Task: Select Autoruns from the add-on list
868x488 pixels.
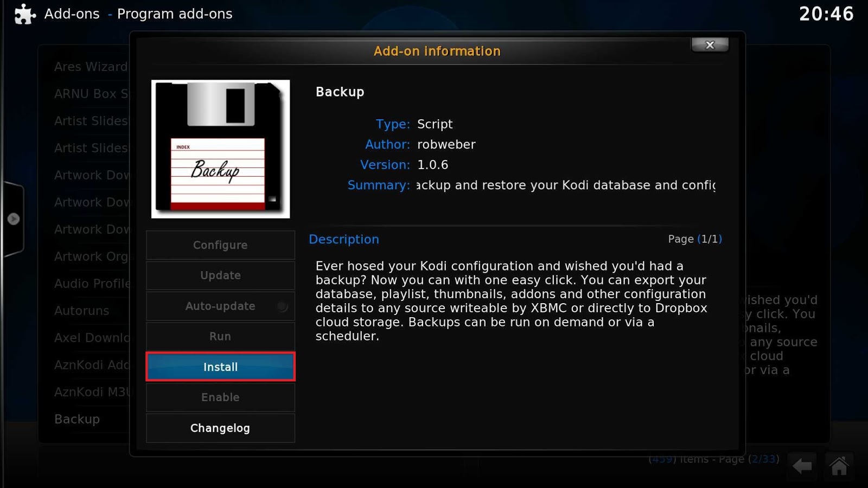Action: [x=81, y=310]
